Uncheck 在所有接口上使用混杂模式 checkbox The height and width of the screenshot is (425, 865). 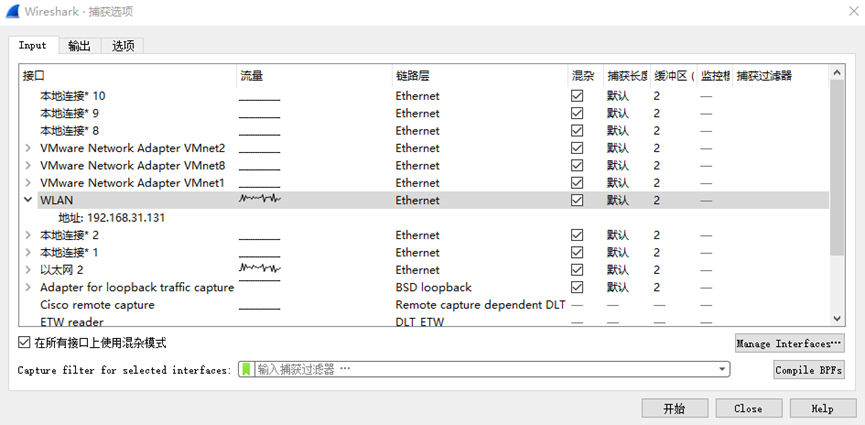coord(24,343)
